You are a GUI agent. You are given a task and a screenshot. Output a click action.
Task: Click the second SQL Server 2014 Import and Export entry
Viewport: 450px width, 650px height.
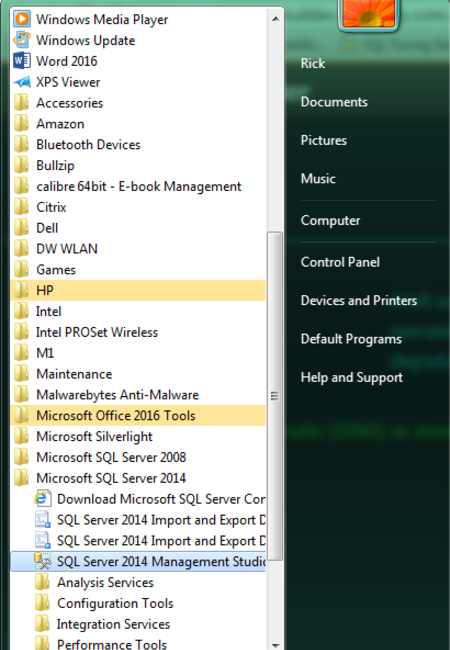[x=138, y=540]
